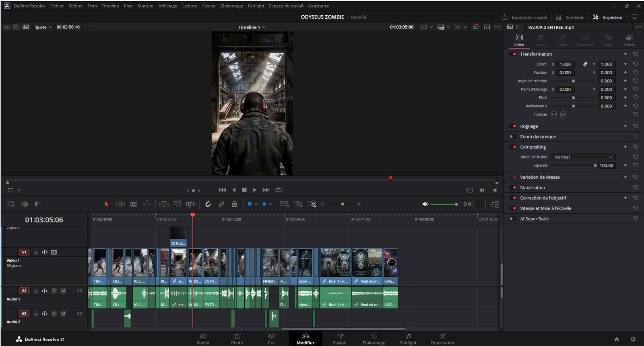Click the zoom in plus button
Screen dimensions: 644x346
(x=359, y=204)
